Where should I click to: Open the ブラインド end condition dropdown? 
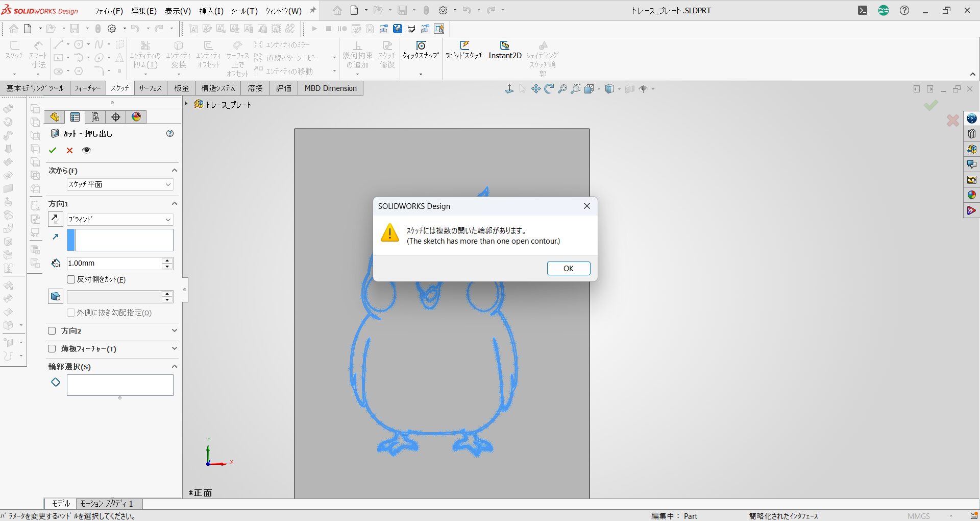(120, 220)
